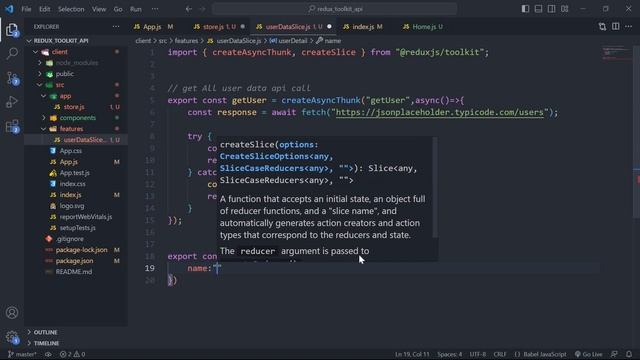The height and width of the screenshot is (360, 640).
Task: Open the jsonplaceholder users URL link
Action: (440, 112)
